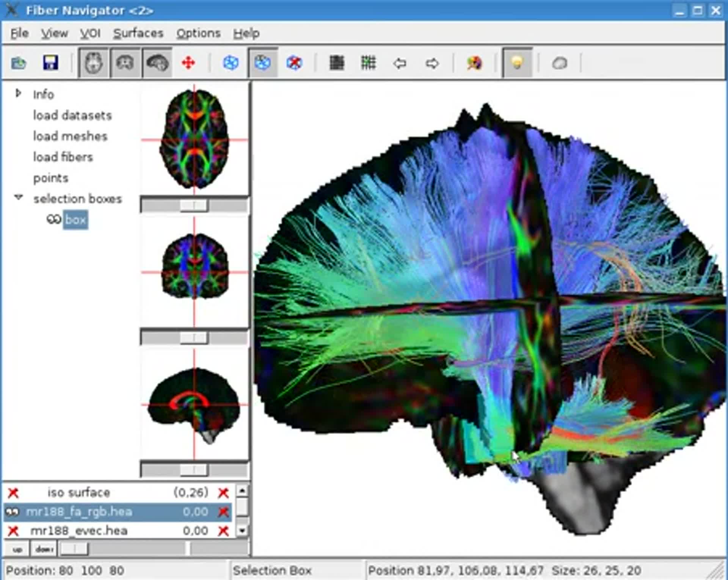Expand the Info tree item
The image size is (728, 580).
coord(18,94)
